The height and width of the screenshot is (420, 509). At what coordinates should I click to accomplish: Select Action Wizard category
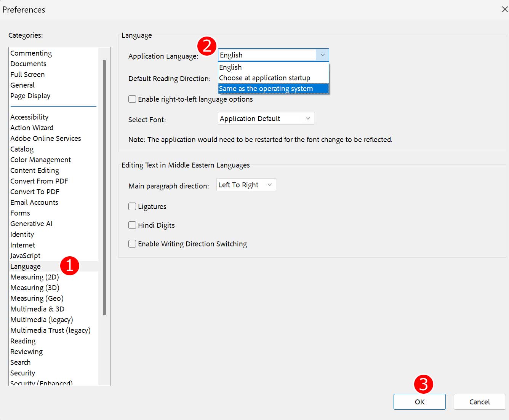coord(32,128)
